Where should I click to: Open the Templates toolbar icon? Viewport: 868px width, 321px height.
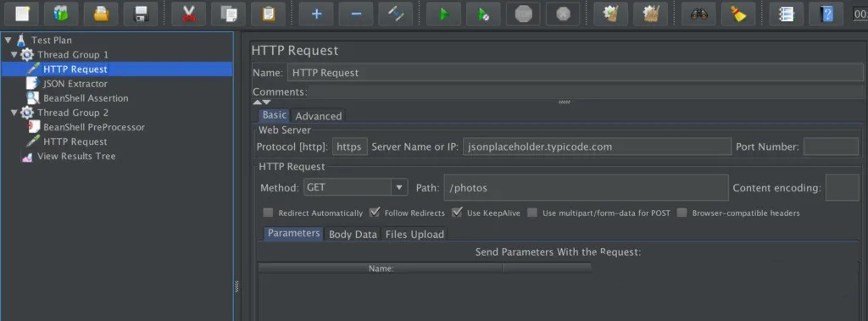click(61, 14)
